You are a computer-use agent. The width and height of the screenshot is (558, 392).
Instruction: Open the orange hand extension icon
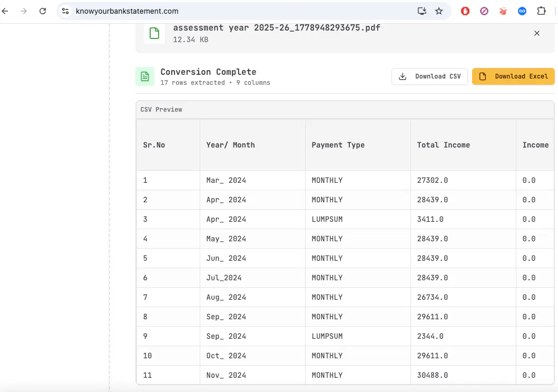503,11
